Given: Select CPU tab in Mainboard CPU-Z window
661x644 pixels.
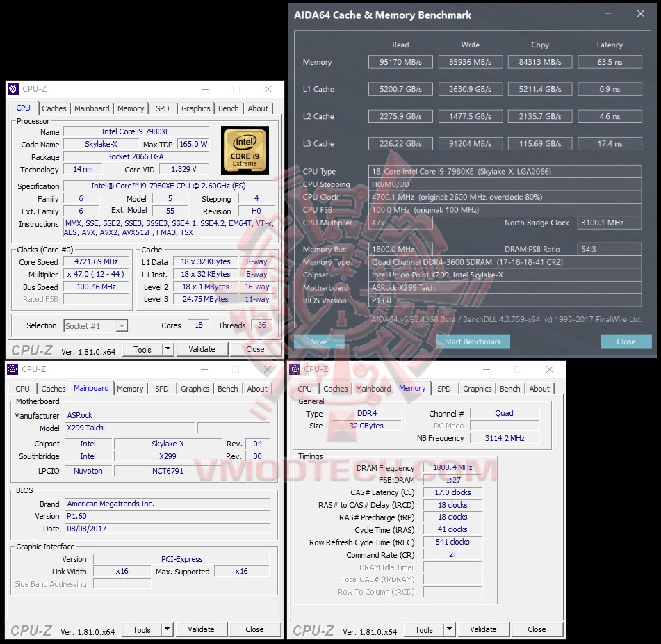Looking at the screenshot, I should point(22,389).
